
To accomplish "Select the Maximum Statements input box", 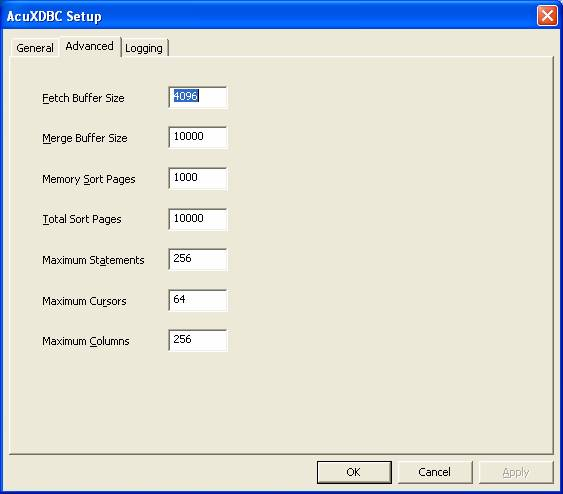I will click(198, 259).
